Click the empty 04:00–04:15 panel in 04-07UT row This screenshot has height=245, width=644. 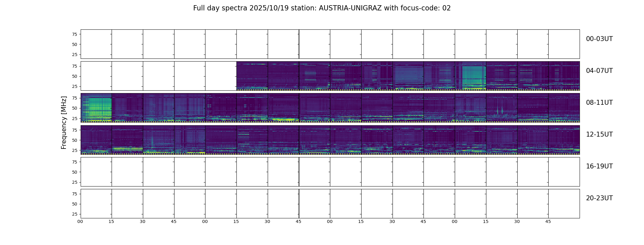pyautogui.click(x=96, y=76)
